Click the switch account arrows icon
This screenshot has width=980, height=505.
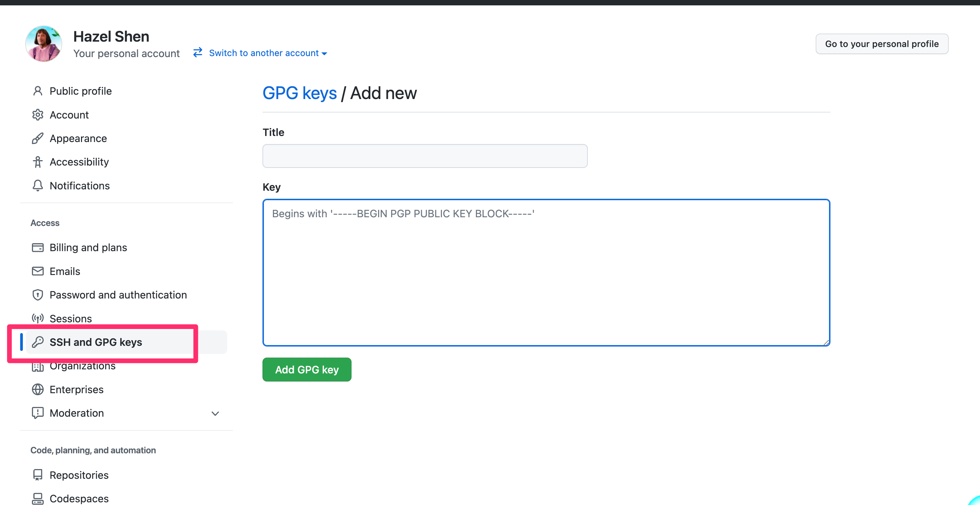click(x=198, y=52)
